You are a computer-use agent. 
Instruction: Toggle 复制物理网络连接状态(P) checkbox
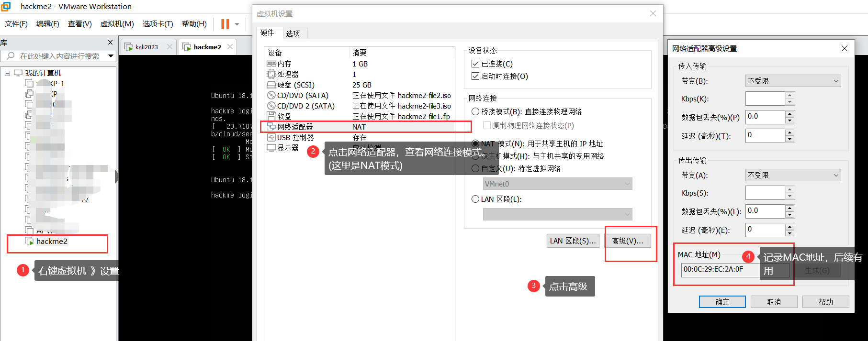[x=487, y=125]
